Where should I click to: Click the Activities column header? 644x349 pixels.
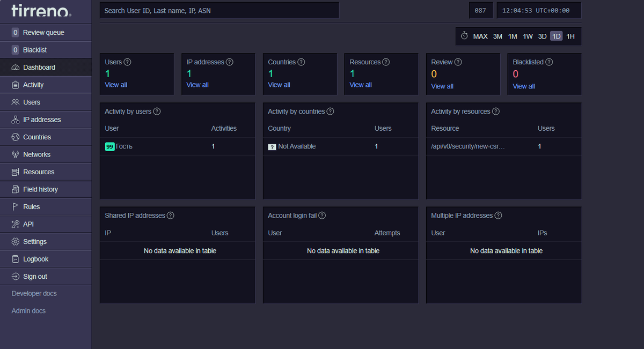pos(224,129)
